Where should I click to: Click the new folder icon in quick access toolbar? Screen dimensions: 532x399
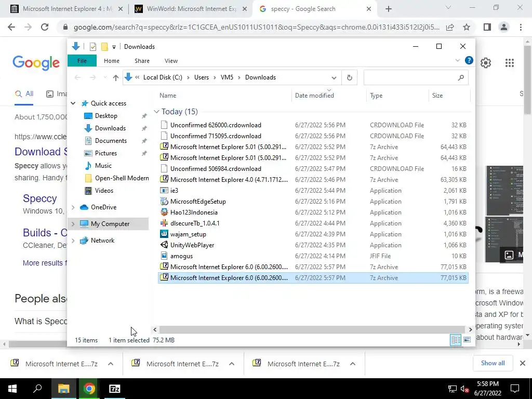click(104, 47)
